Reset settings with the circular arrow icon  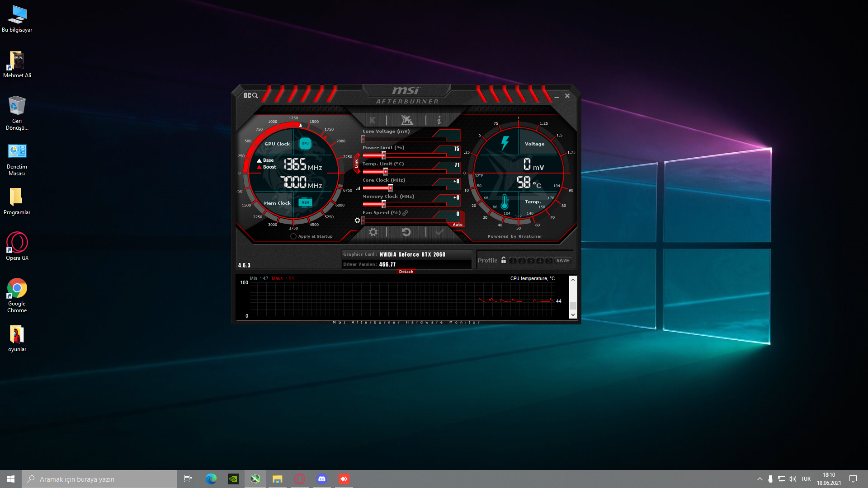click(406, 232)
